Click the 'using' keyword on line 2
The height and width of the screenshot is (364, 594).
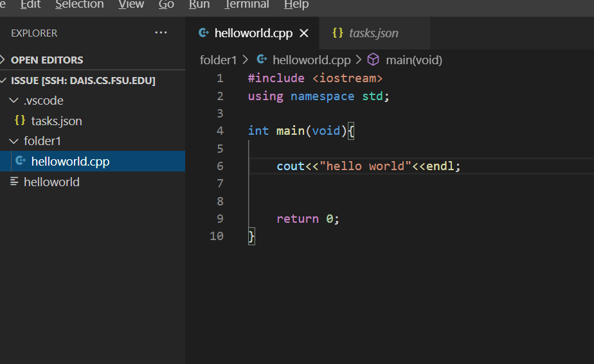[x=265, y=96]
